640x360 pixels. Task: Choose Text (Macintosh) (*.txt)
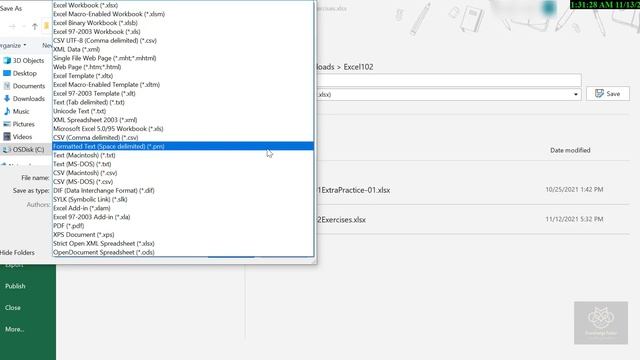tap(183, 155)
